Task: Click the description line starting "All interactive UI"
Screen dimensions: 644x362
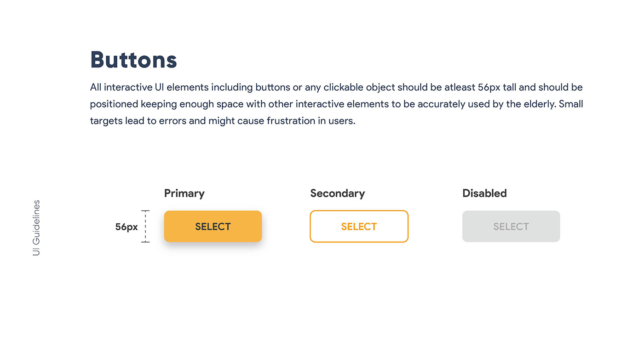Action: 336,87
